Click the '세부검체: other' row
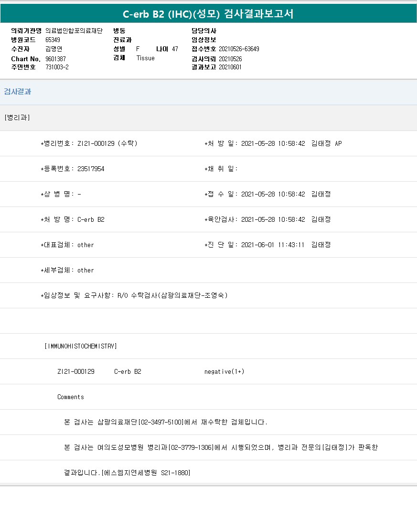Viewport: 417px width, 532px height. (x=67, y=271)
